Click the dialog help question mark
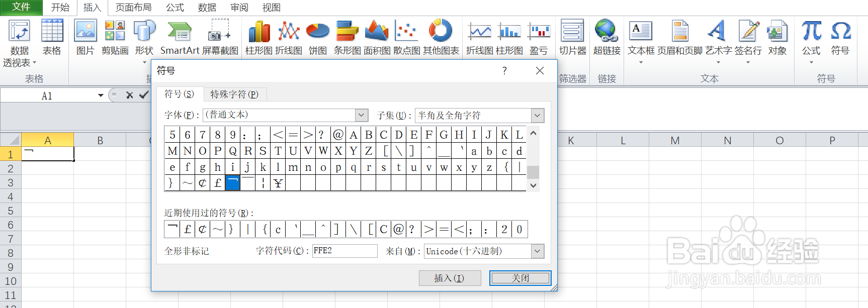Viewport: 868px width, 308px height. (504, 71)
